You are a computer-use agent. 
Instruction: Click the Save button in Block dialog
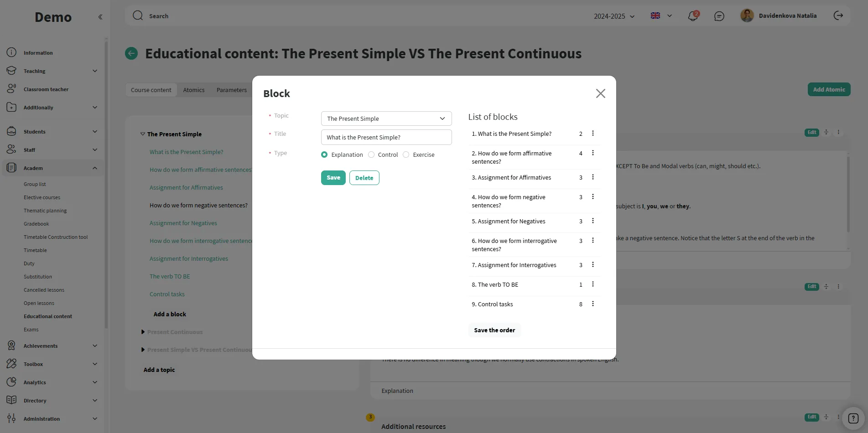333,178
